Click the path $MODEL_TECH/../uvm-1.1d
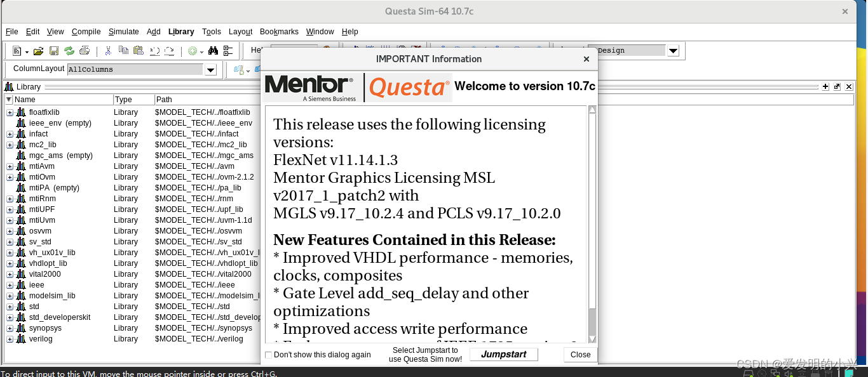868x377 pixels. [x=203, y=220]
